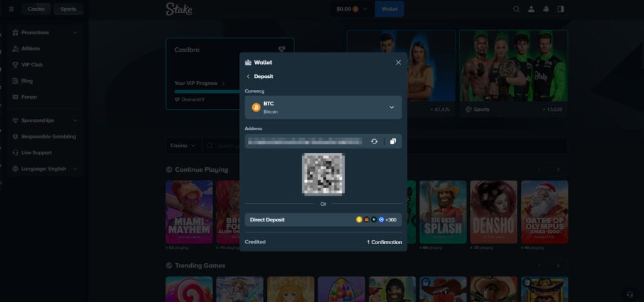
Task: Open the Densho game
Action: coord(494,212)
